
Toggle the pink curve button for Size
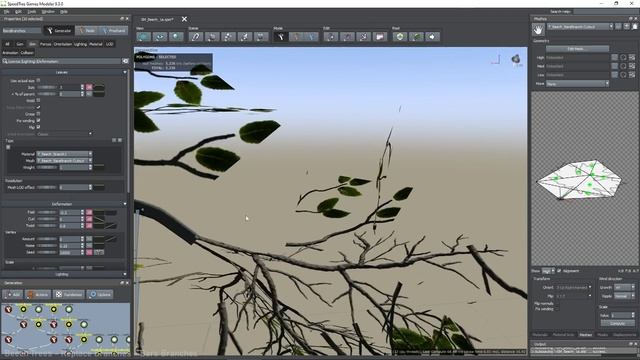(89, 87)
